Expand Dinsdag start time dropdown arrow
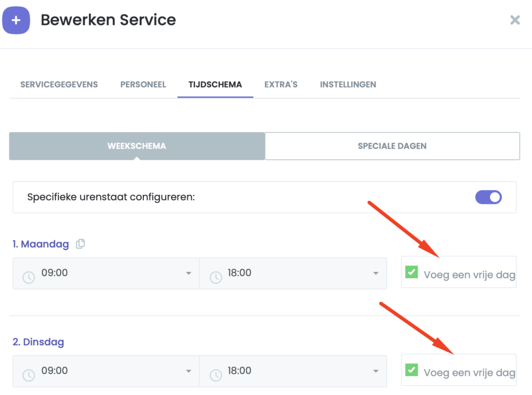 [189, 372]
